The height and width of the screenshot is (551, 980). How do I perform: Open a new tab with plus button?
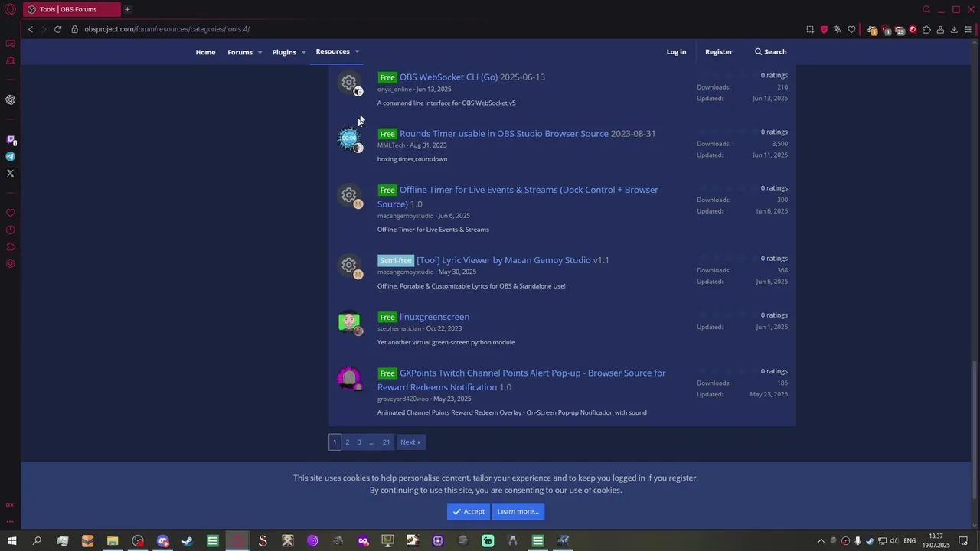[x=127, y=9]
